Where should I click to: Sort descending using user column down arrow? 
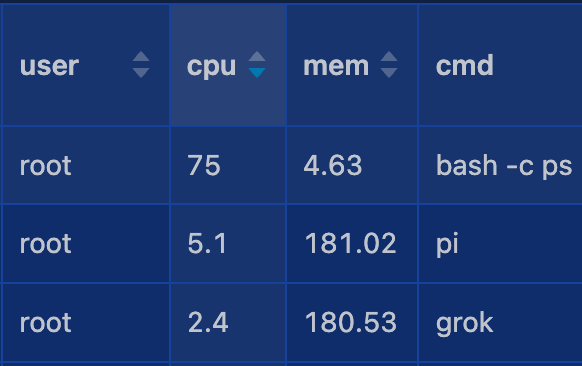[141, 73]
